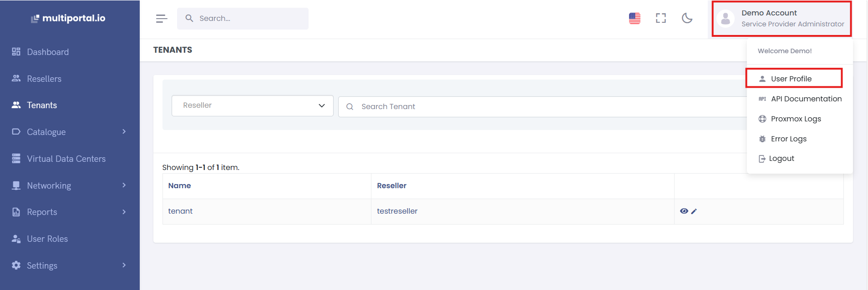
Task: Click 'Service Provider Administrator' role text
Action: point(793,24)
